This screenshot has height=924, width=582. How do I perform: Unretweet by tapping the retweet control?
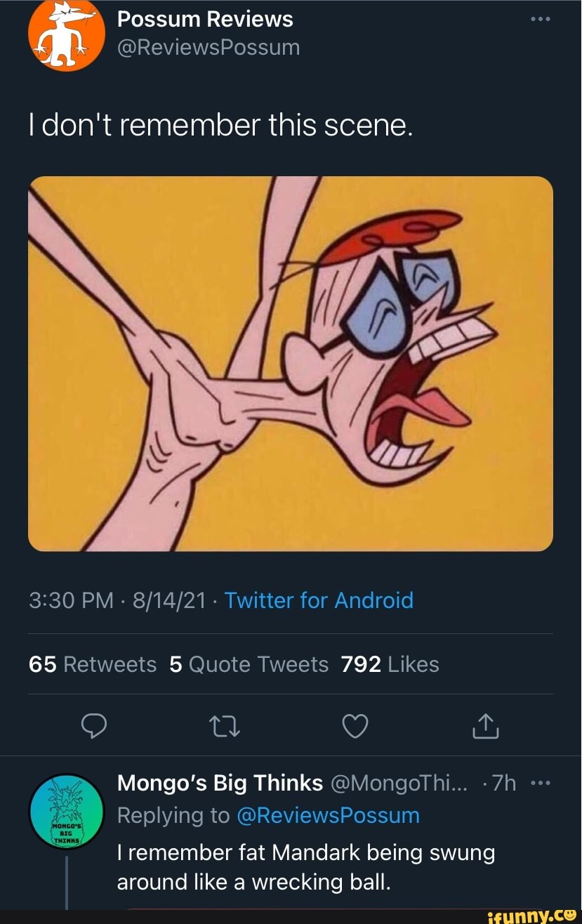(x=225, y=727)
